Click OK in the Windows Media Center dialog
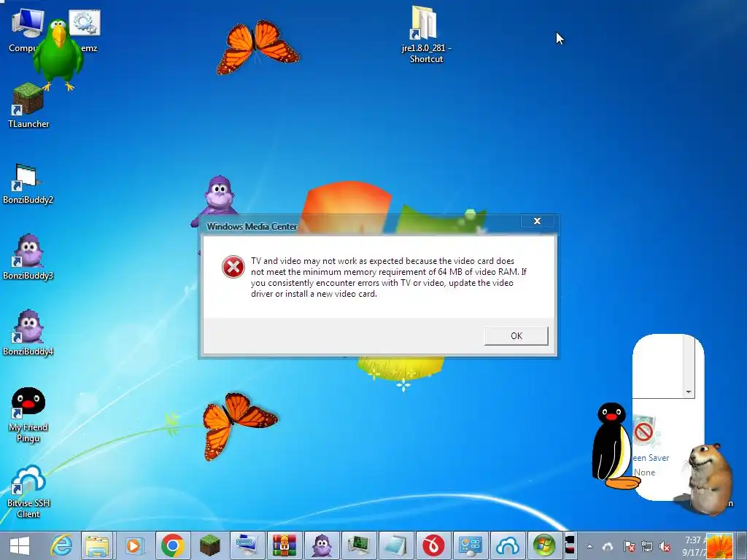Viewport: 747px width, 560px height. tap(516, 335)
